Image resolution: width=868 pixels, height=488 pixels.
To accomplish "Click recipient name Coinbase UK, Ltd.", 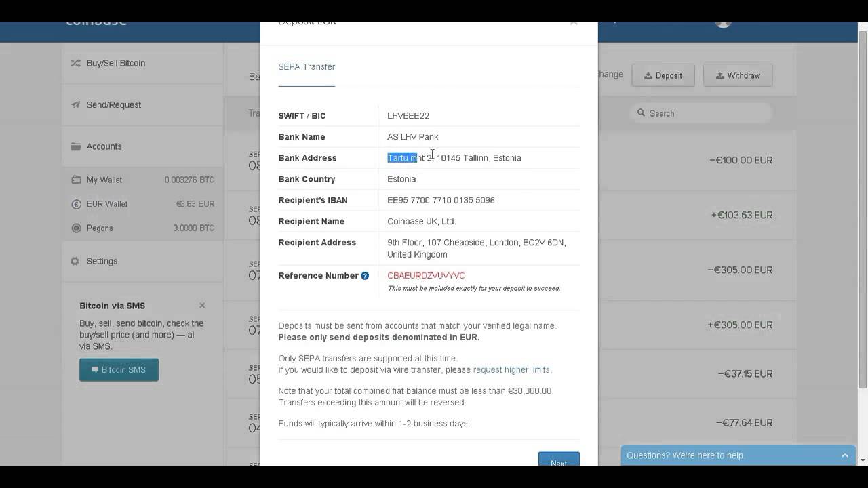I will [422, 222].
